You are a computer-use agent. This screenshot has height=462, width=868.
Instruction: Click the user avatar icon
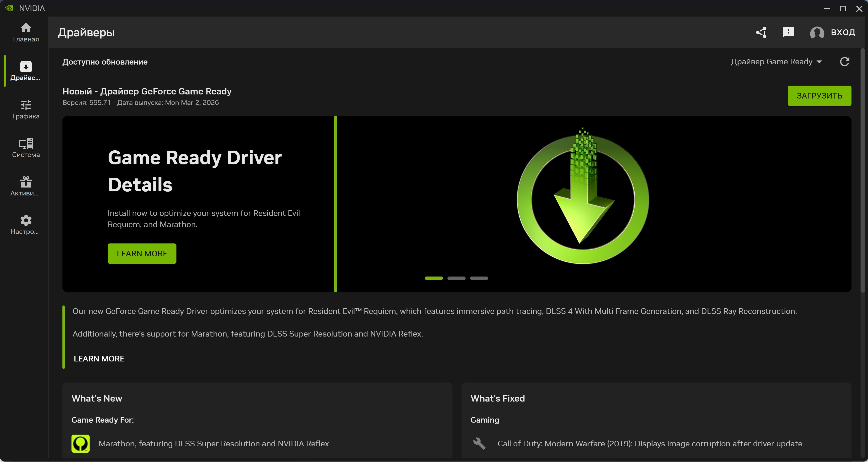click(x=817, y=33)
